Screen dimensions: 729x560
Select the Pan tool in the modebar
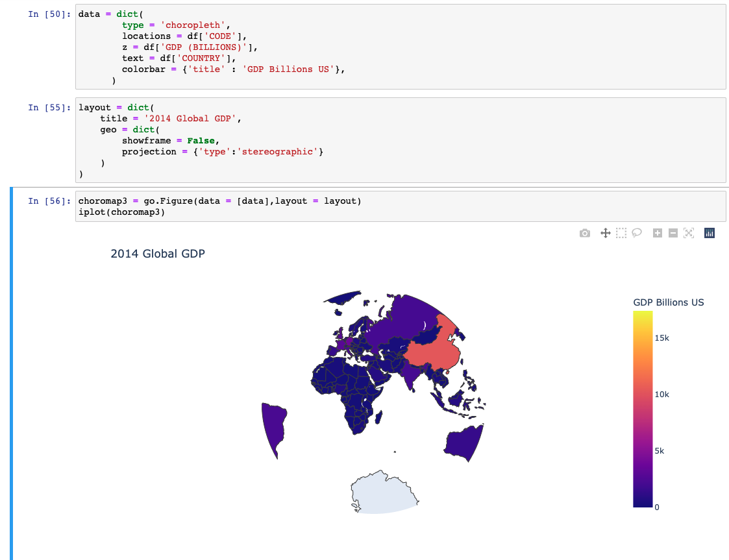(605, 233)
